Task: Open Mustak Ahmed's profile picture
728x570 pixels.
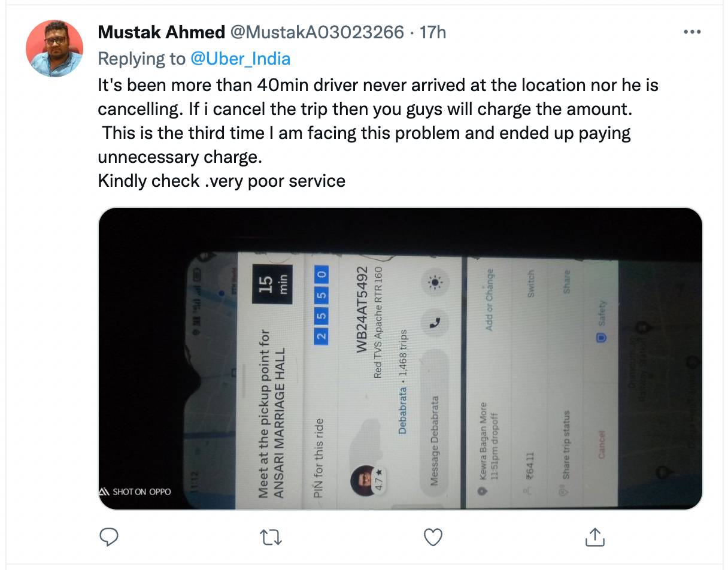Action: [54, 48]
